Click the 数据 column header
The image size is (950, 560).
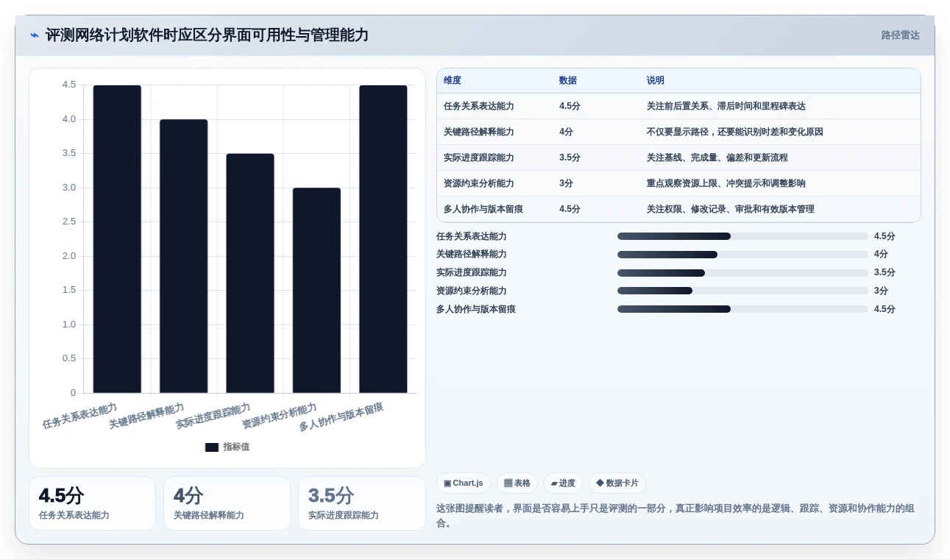coord(568,81)
